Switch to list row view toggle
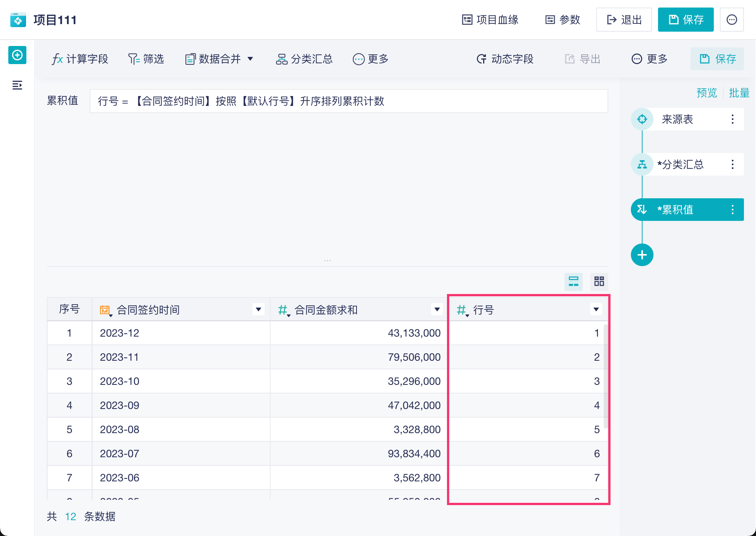This screenshot has width=756, height=536. click(x=573, y=281)
